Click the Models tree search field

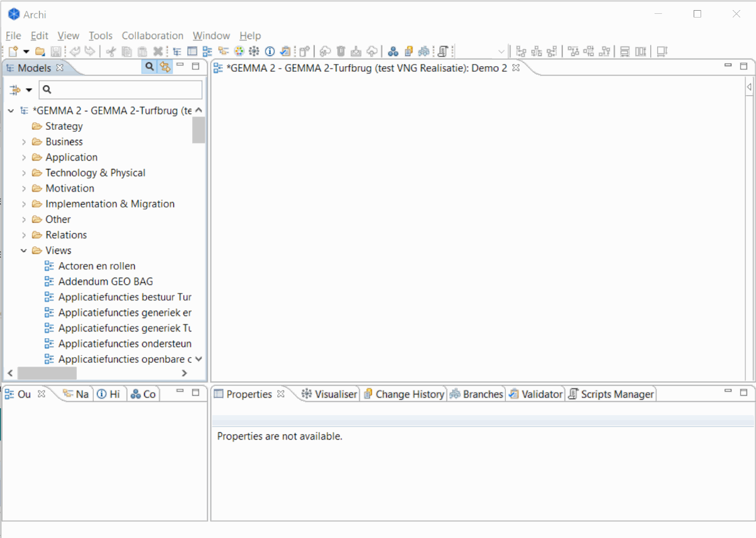(x=120, y=89)
